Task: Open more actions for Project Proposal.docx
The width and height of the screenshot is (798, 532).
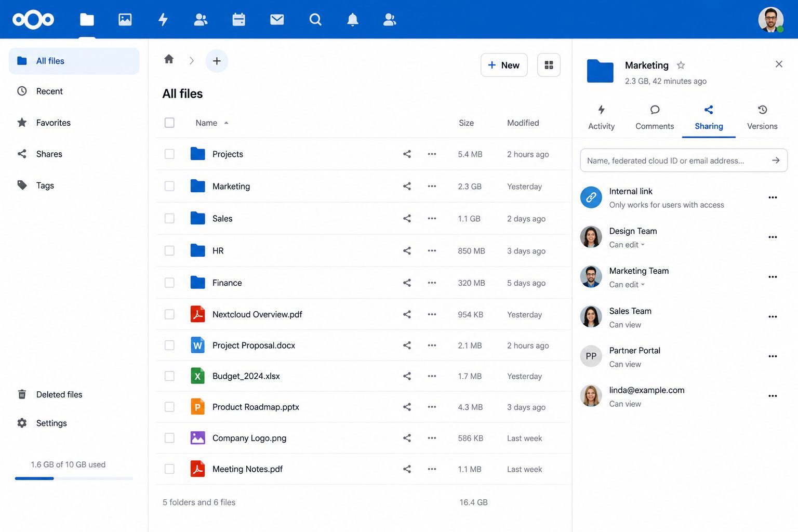Action: 432,345
